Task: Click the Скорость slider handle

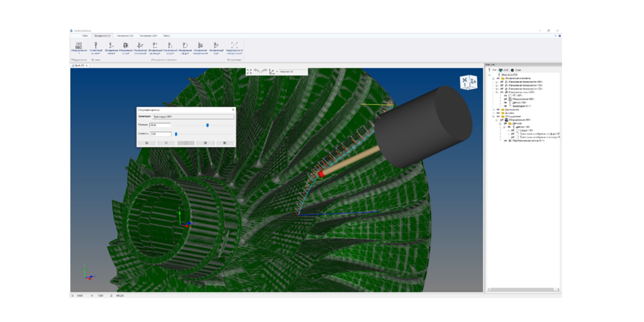Action: tap(176, 134)
